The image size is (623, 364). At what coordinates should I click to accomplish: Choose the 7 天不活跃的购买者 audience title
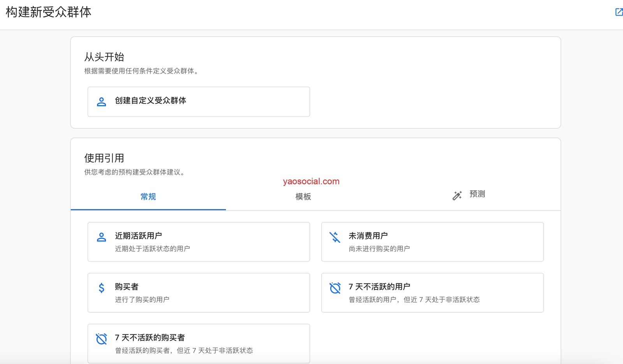tap(150, 338)
